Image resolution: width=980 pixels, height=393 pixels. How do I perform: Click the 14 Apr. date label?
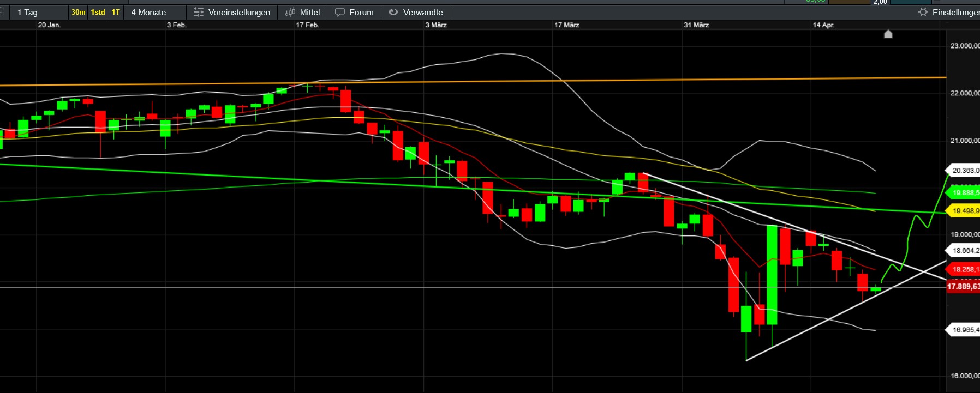(823, 25)
